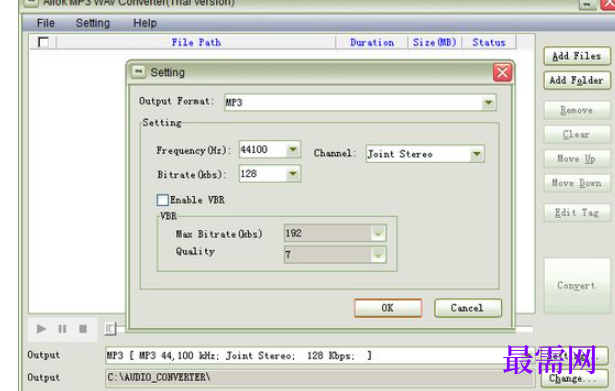Click Change output folder button

coord(574,379)
